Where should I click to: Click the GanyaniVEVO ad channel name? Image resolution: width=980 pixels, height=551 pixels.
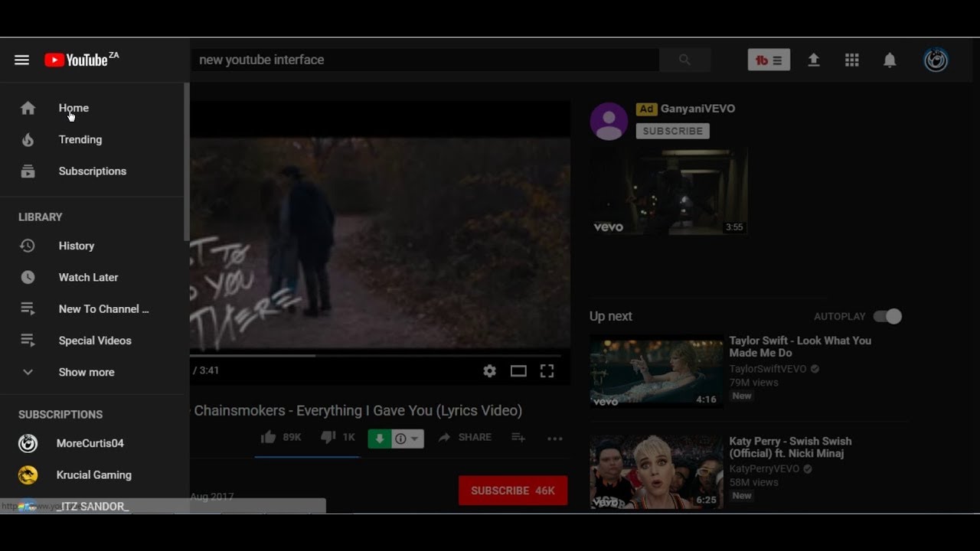tap(697, 109)
